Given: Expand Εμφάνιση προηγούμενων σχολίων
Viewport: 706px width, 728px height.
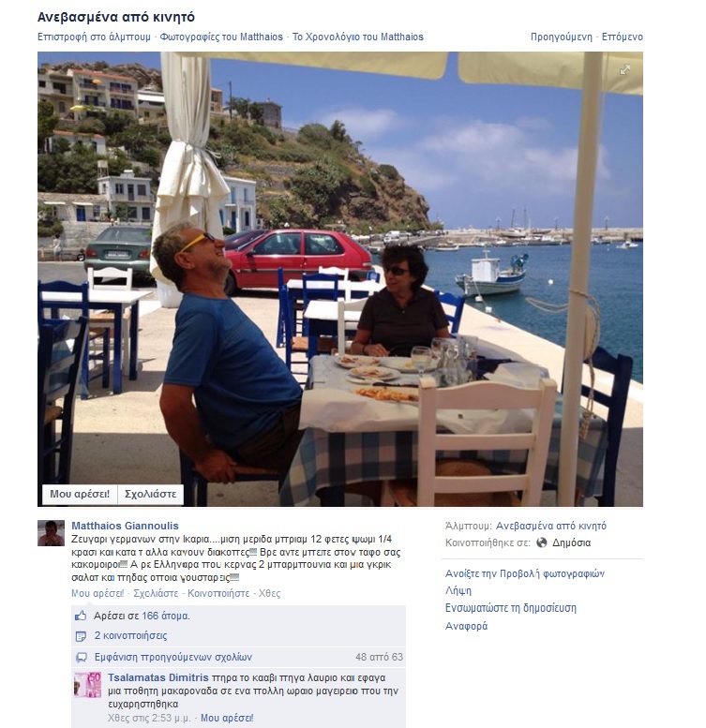Looking at the screenshot, I should [173, 658].
